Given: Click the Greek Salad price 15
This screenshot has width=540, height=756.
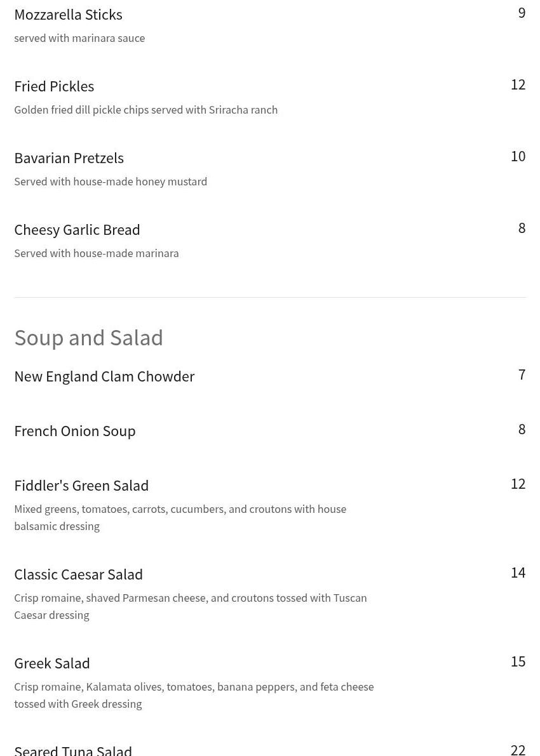Looking at the screenshot, I should tap(518, 661).
